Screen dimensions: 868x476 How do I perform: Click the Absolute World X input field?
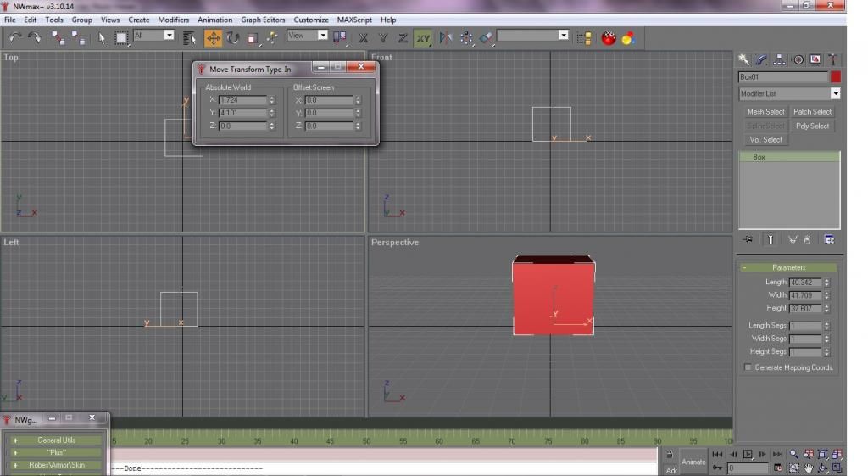(x=242, y=100)
